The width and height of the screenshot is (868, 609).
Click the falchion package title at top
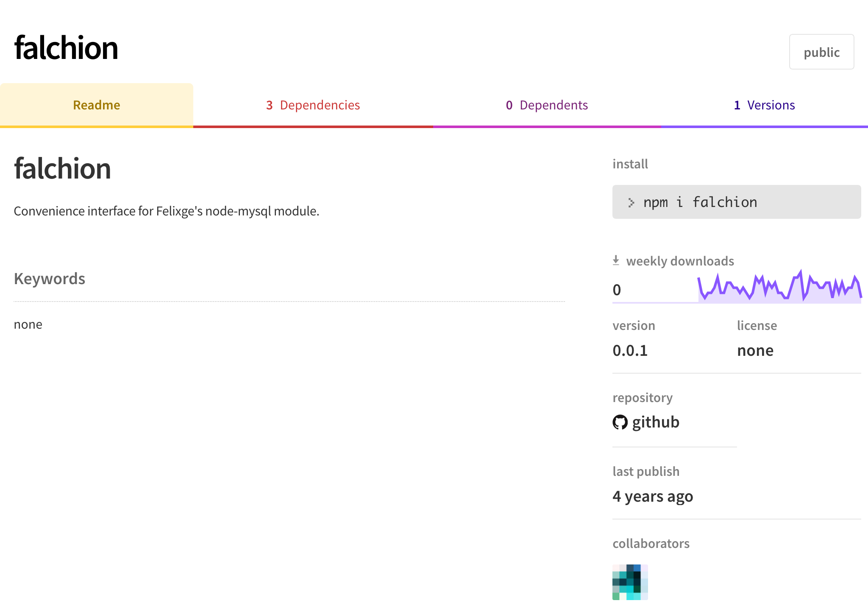(66, 47)
